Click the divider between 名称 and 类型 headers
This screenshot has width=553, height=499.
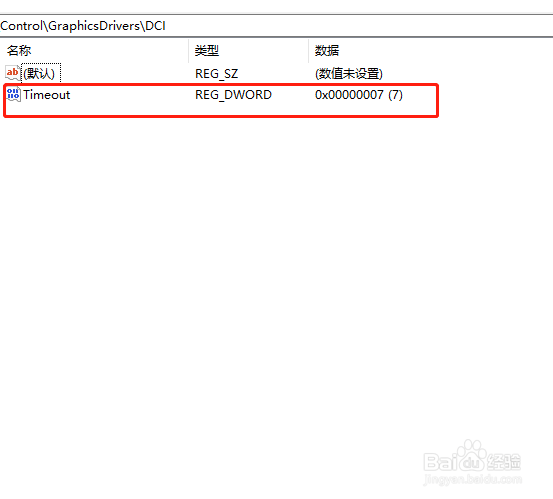point(189,51)
